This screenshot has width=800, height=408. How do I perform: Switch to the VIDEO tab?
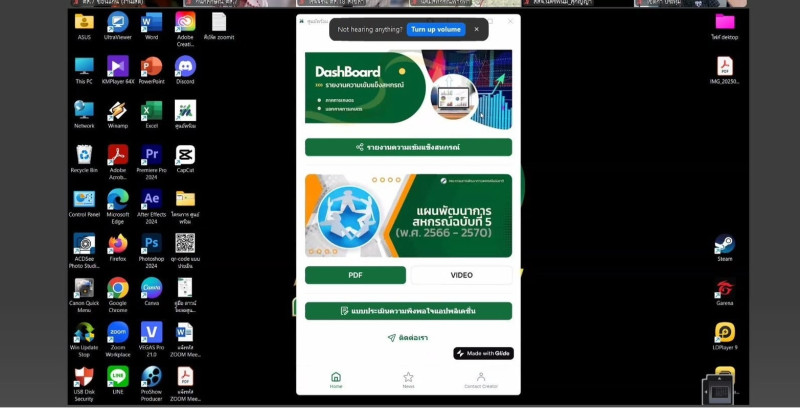coord(461,275)
